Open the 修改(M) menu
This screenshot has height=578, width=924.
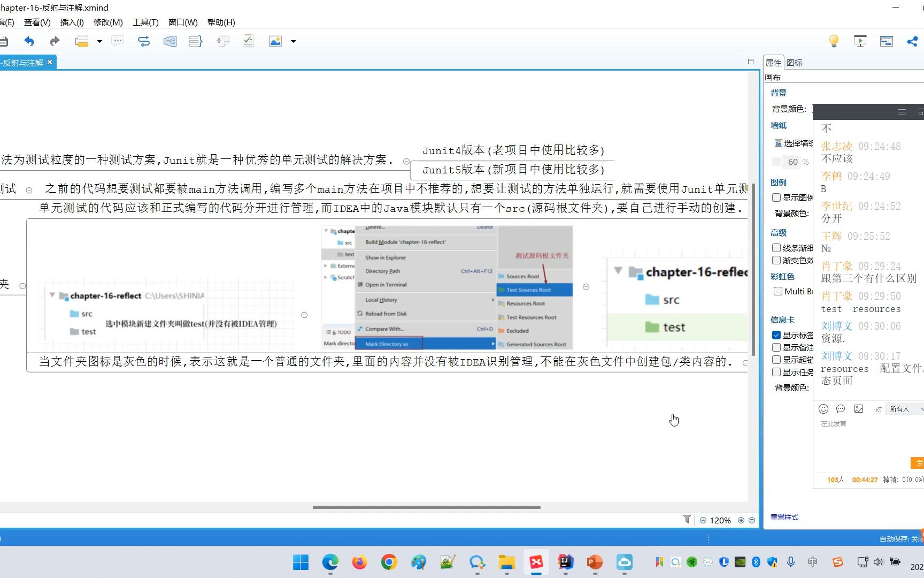click(108, 22)
